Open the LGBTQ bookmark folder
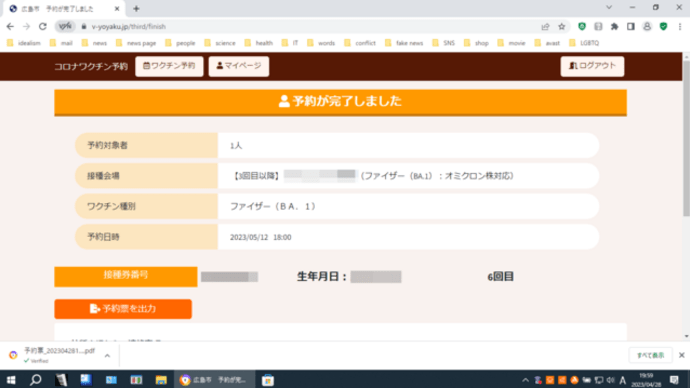The width and height of the screenshot is (690, 388). coord(584,43)
